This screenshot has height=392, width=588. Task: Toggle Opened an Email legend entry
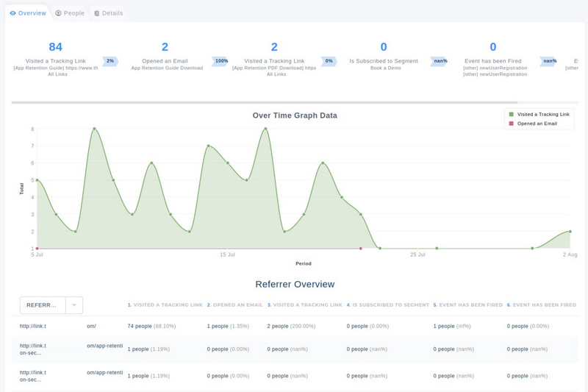coord(533,124)
